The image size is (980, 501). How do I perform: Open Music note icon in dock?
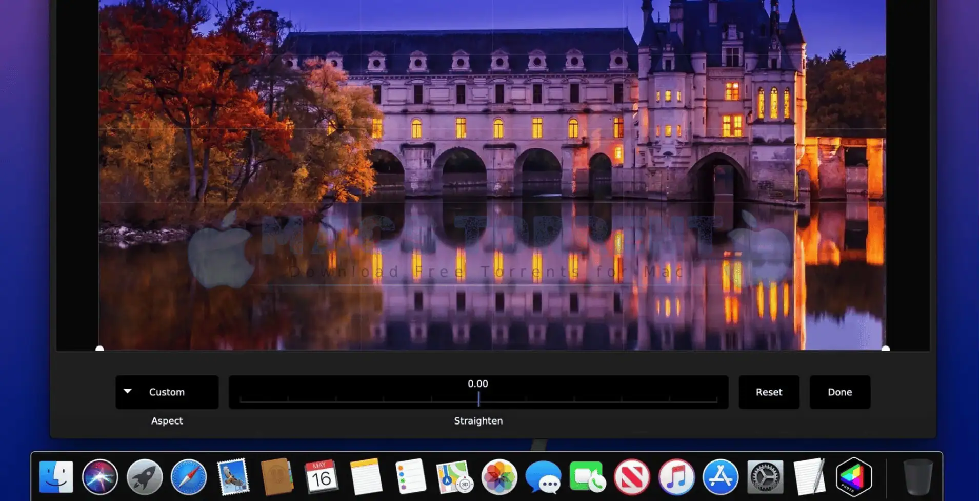pyautogui.click(x=676, y=477)
